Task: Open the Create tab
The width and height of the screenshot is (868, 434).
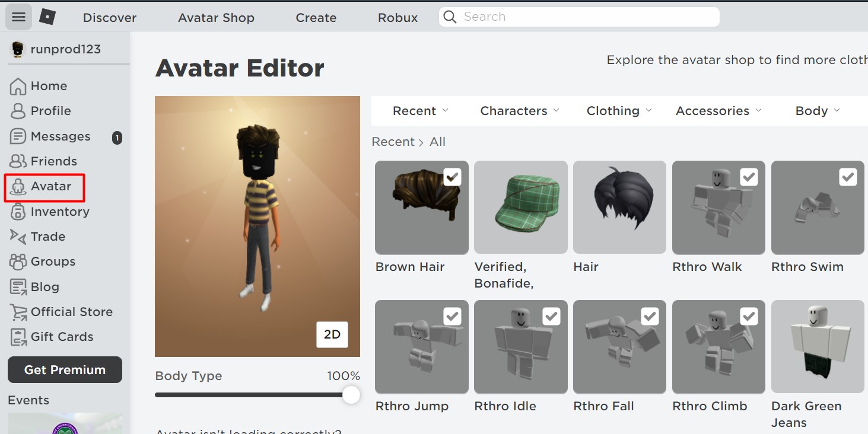Action: click(x=316, y=18)
